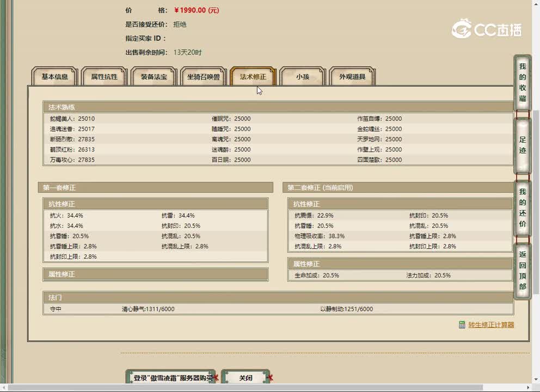Show the 小孩 tab
Image resolution: width=540 pixels, height=392 pixels.
[303, 77]
